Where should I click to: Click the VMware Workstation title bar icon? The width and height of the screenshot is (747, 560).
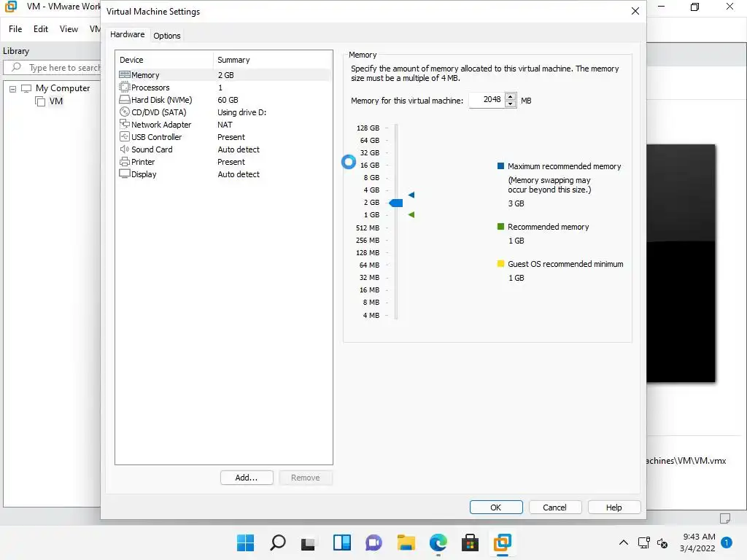click(11, 7)
